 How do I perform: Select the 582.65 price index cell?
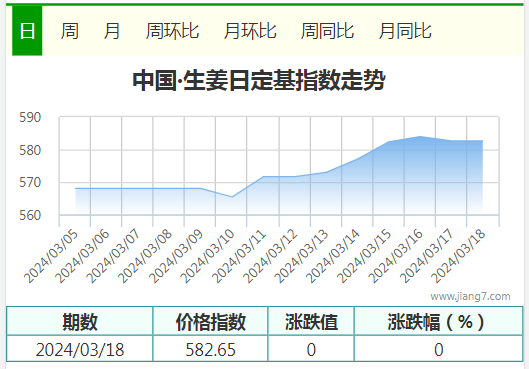tap(210, 349)
